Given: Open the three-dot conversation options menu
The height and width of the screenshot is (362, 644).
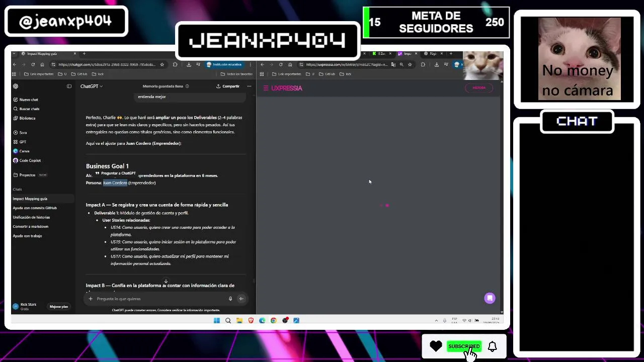Looking at the screenshot, I should pyautogui.click(x=249, y=86).
